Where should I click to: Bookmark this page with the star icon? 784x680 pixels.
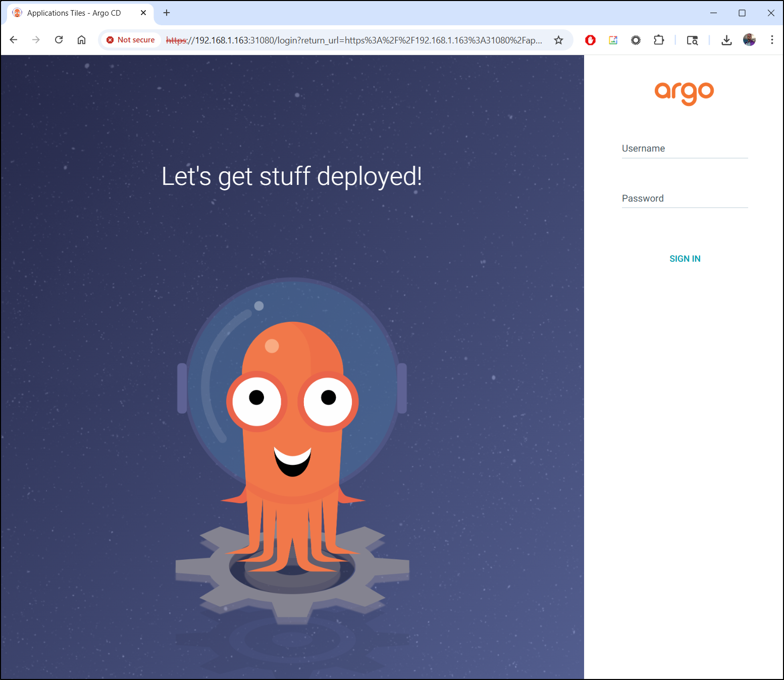point(558,40)
